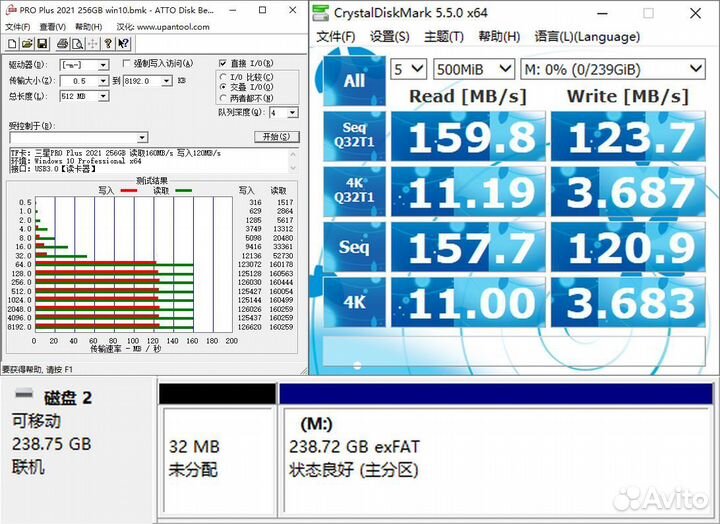The image size is (720, 524).
Task: Open 主题(T) menu in CrystalDiskMark
Action: click(x=444, y=36)
